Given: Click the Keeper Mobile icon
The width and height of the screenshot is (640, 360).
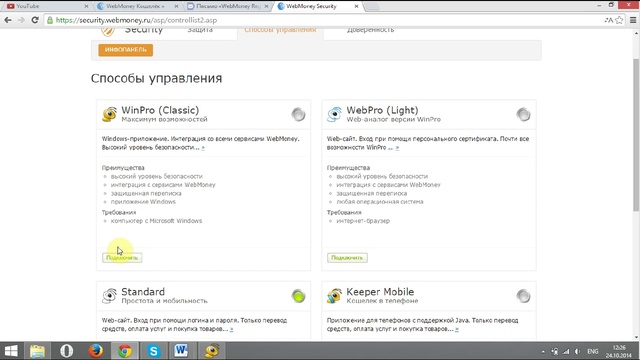Looking at the screenshot, I should coord(334,296).
